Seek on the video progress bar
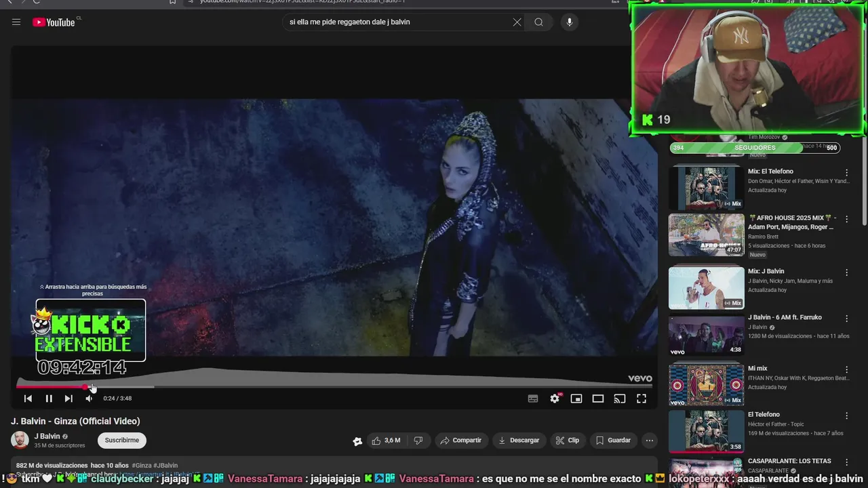Viewport: 868px width, 488px height. [x=334, y=387]
